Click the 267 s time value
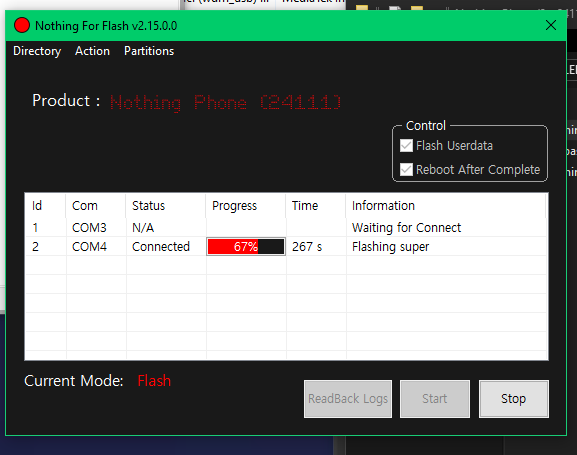 (307, 247)
